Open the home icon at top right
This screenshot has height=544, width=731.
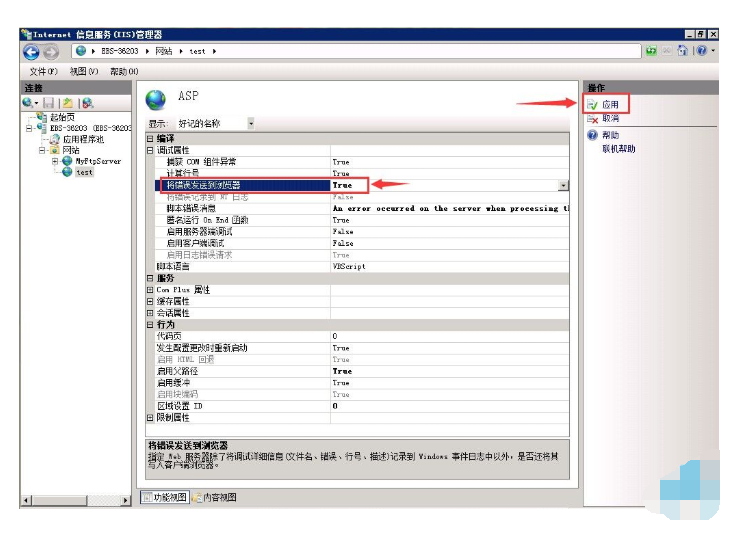(x=683, y=50)
